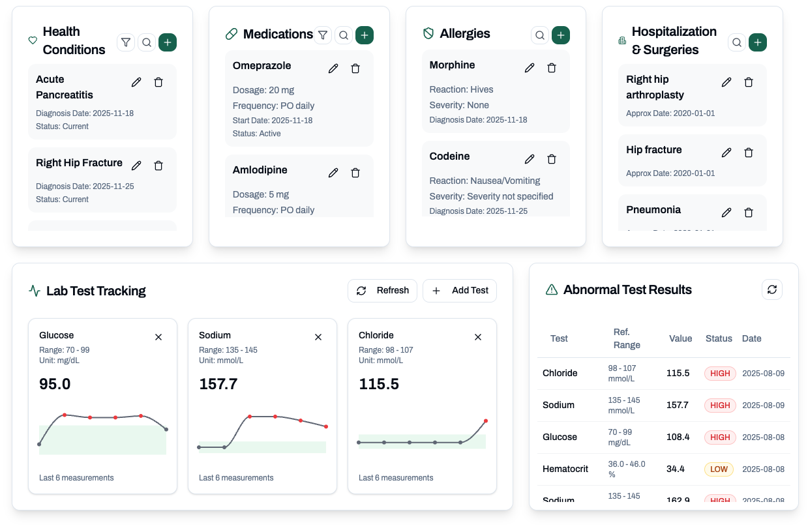The height and width of the screenshot is (532, 808).
Task: Click Refresh in Lab Test Tracking
Action: tap(382, 291)
